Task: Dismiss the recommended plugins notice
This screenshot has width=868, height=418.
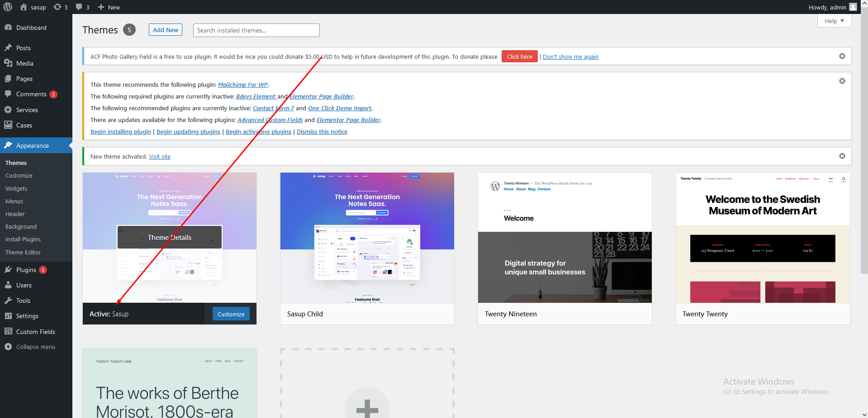Action: 842,81
